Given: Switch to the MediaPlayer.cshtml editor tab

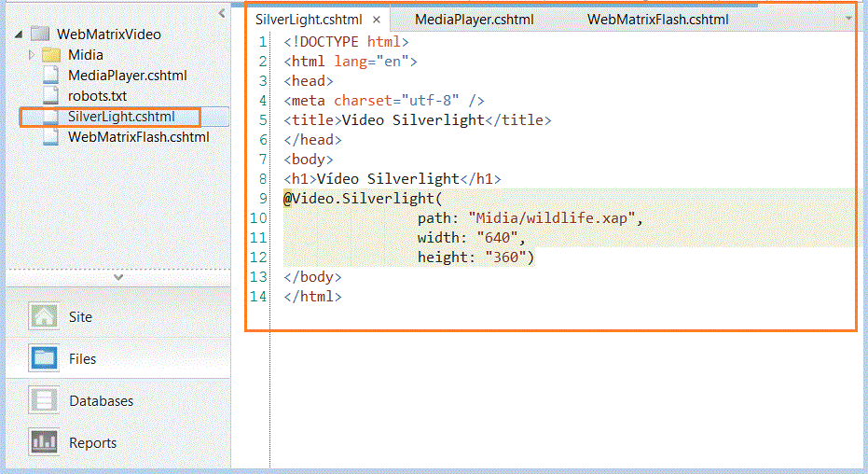Looking at the screenshot, I should tap(475, 20).
